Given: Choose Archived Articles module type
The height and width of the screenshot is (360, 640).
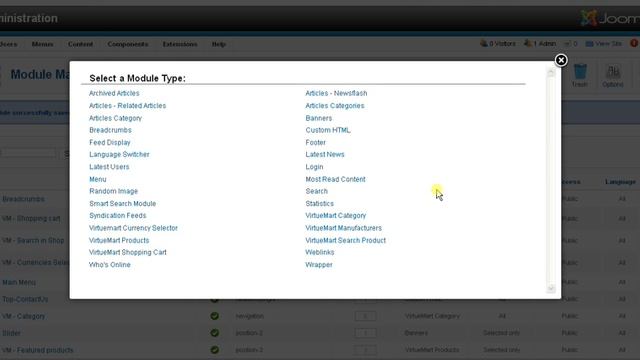Looking at the screenshot, I should [x=114, y=93].
